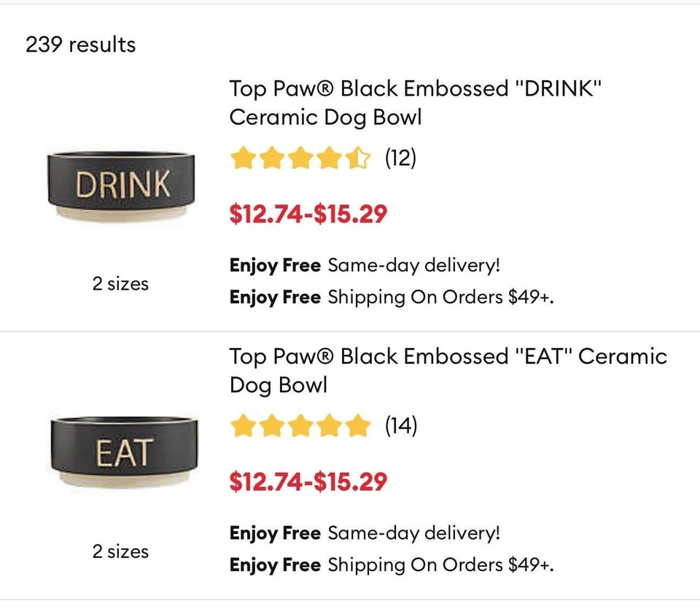Open Top Paw Black Embossed "EAT" bowl title
The image size is (700, 612).
[x=448, y=371]
